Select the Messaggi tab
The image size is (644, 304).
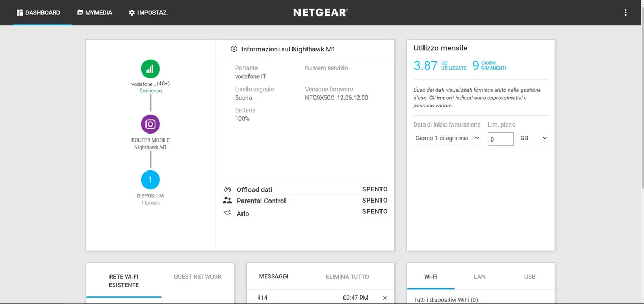[x=274, y=277]
